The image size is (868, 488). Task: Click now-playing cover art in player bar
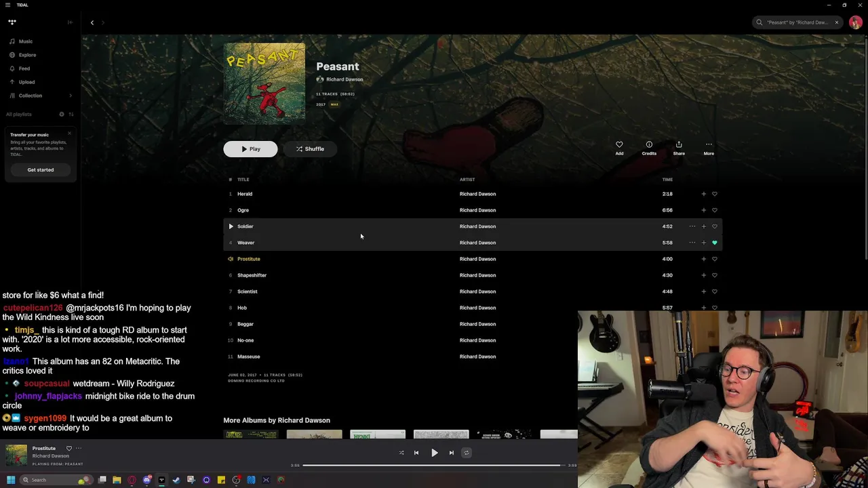click(x=16, y=455)
